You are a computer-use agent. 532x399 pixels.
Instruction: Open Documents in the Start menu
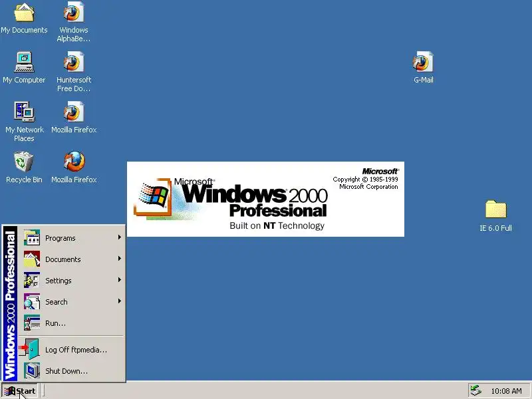[71, 259]
